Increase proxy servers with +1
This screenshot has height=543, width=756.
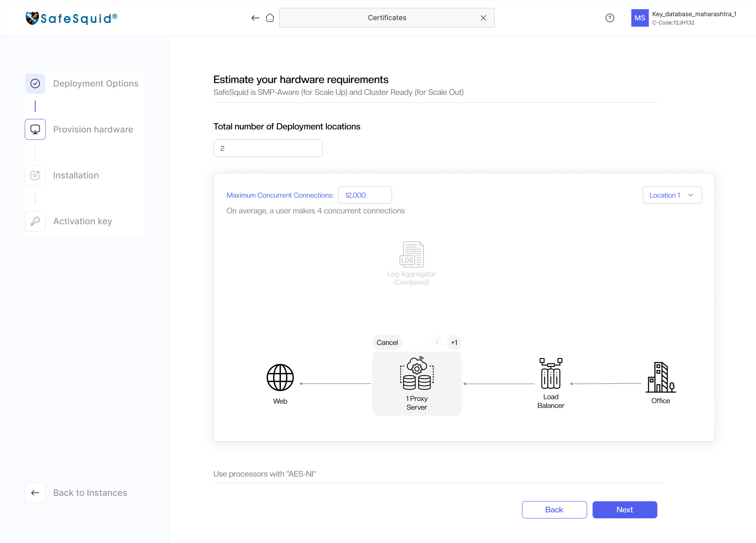point(454,342)
